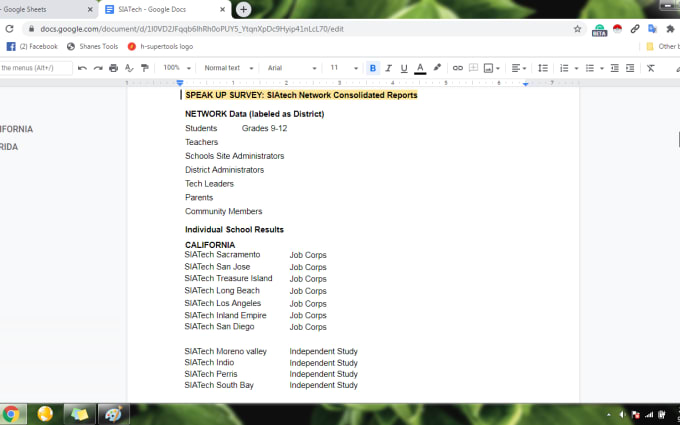Close the SIATech Google Docs tab

tap(222, 9)
